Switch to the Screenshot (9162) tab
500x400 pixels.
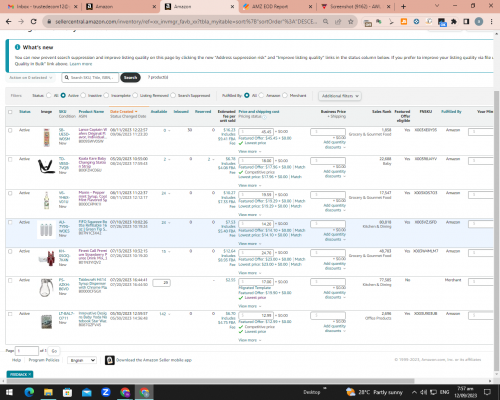(354, 6)
